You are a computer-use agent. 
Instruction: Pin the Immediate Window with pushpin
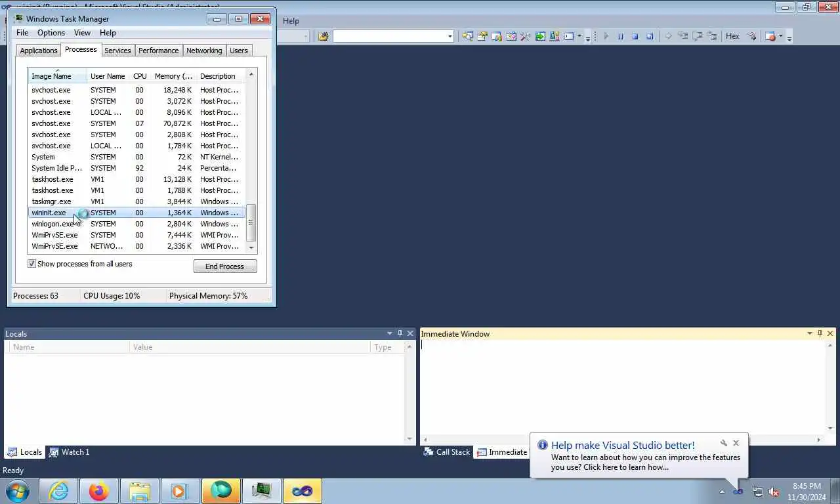click(x=820, y=333)
